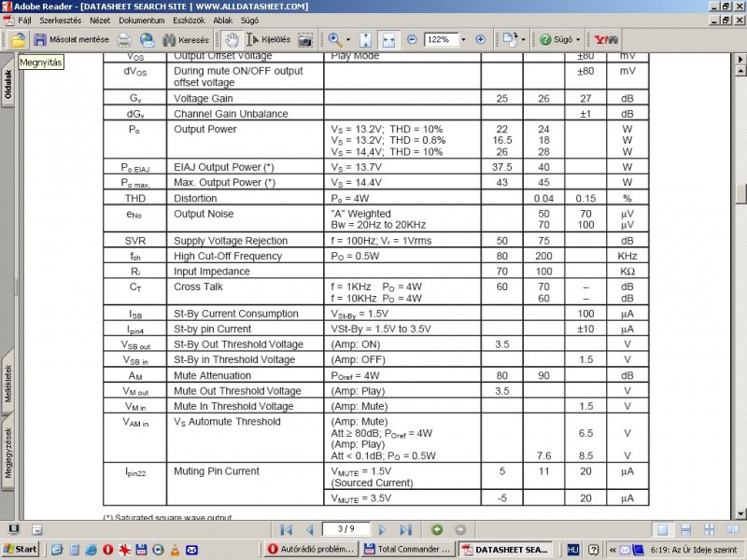Click the Internet Explorer quick launch icon
The height and width of the screenshot is (560, 747).
pyautogui.click(x=91, y=550)
